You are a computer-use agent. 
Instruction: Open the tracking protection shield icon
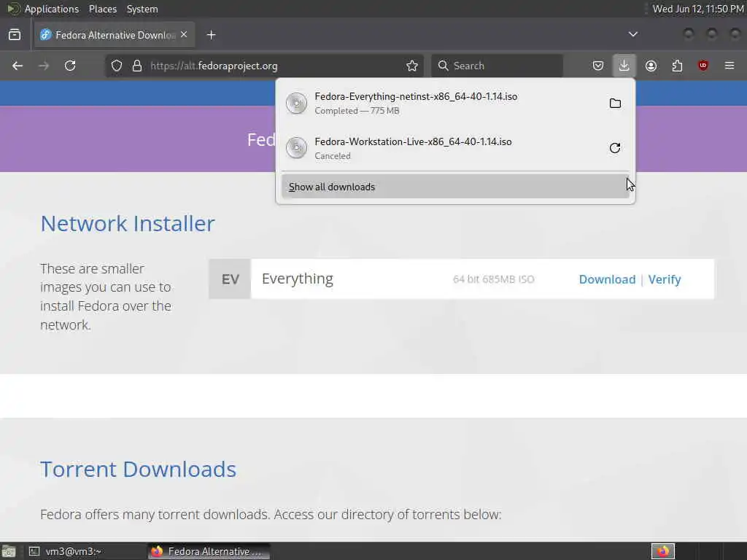(117, 66)
